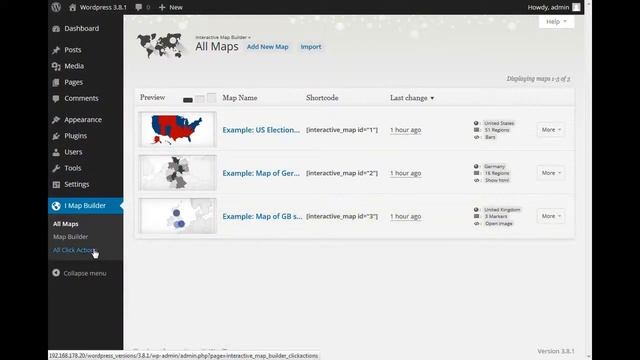Click the Plugins plug icon

(56, 136)
